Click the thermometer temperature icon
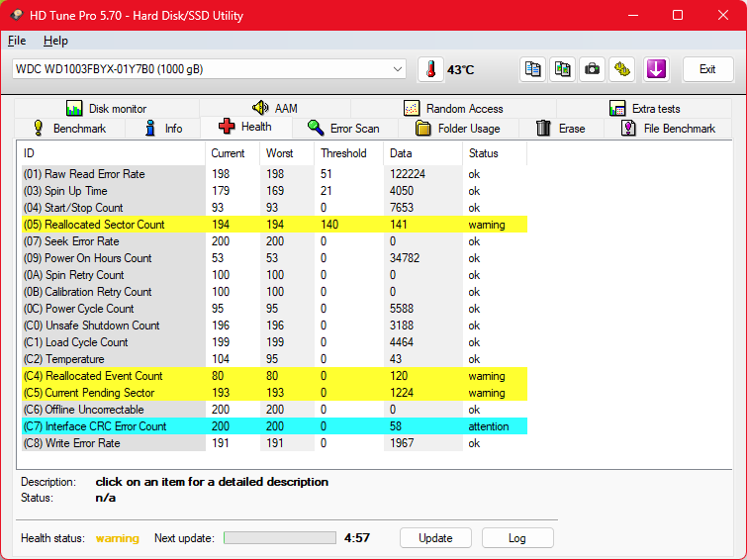This screenshot has width=747, height=560. [430, 69]
